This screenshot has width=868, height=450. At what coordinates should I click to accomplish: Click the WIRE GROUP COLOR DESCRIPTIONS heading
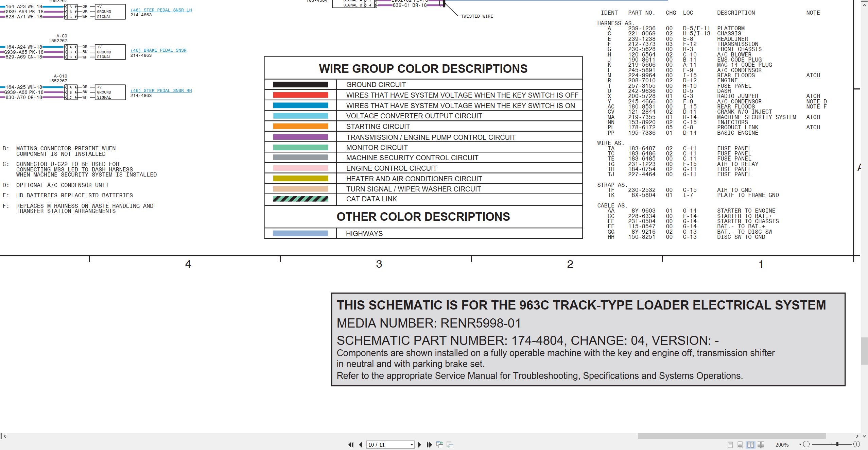pyautogui.click(x=423, y=69)
